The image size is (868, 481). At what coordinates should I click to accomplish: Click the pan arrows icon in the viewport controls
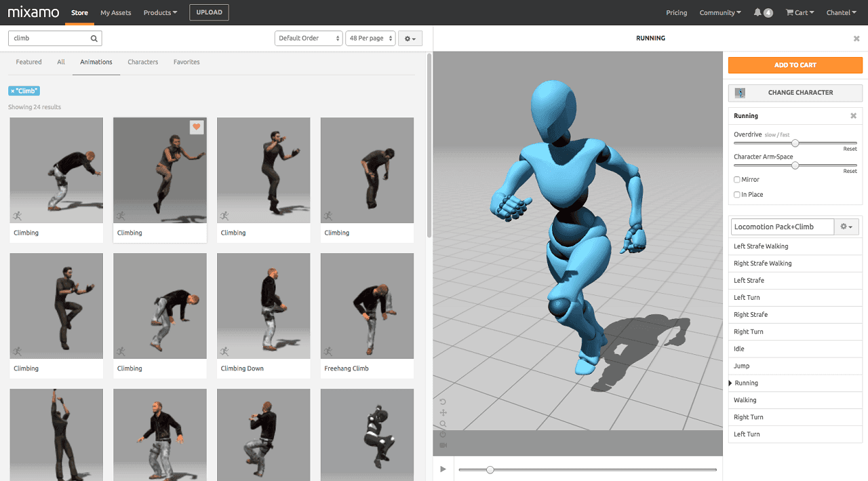pos(443,412)
